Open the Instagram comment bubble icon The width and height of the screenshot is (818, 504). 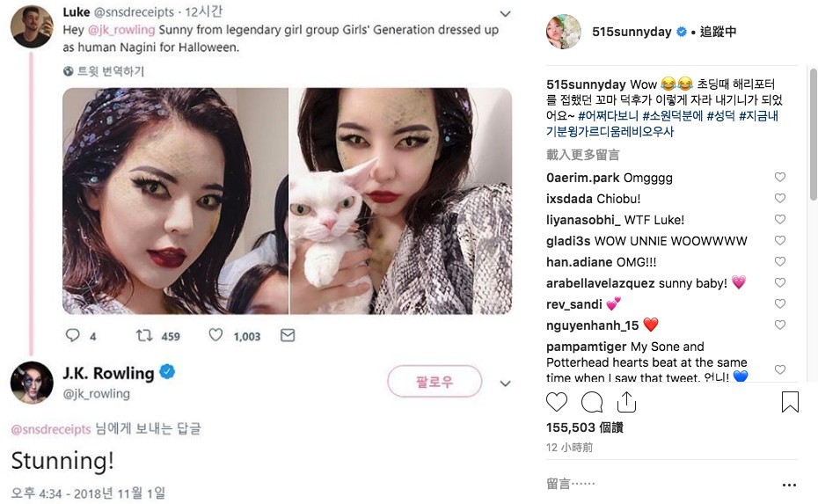[592, 402]
